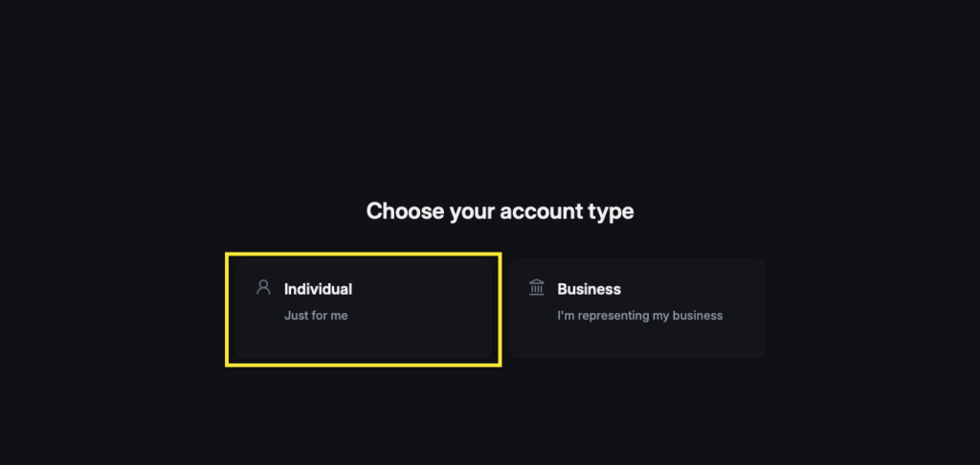Click "I'm representing my business" description
This screenshot has height=465, width=980.
(639, 316)
